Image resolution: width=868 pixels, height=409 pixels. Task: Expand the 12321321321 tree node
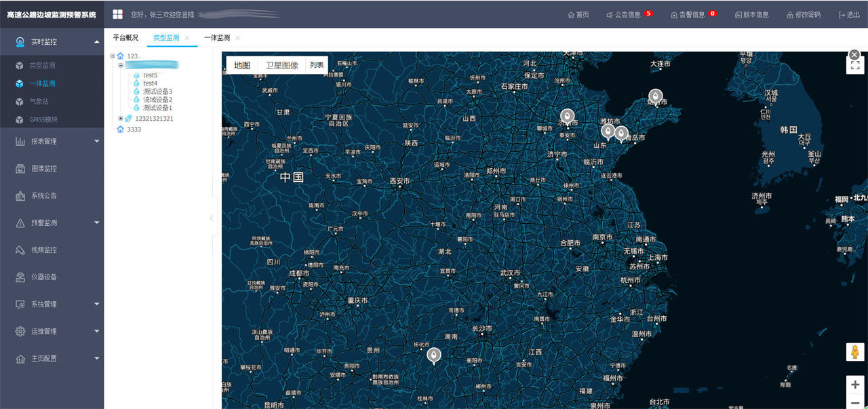(121, 119)
